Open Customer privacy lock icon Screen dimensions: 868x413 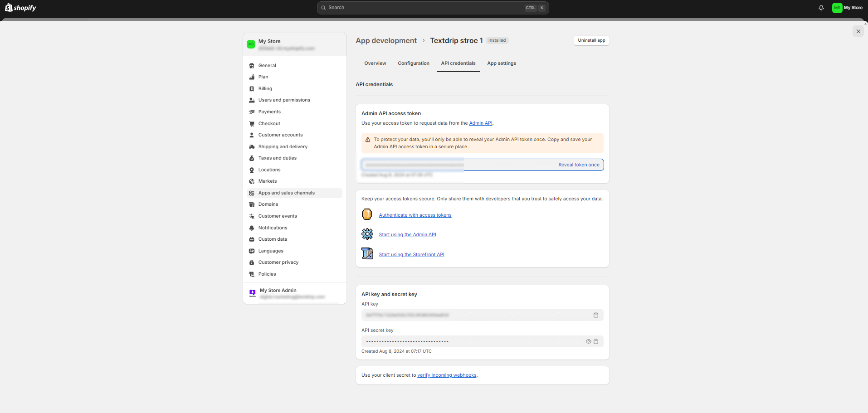coord(252,262)
